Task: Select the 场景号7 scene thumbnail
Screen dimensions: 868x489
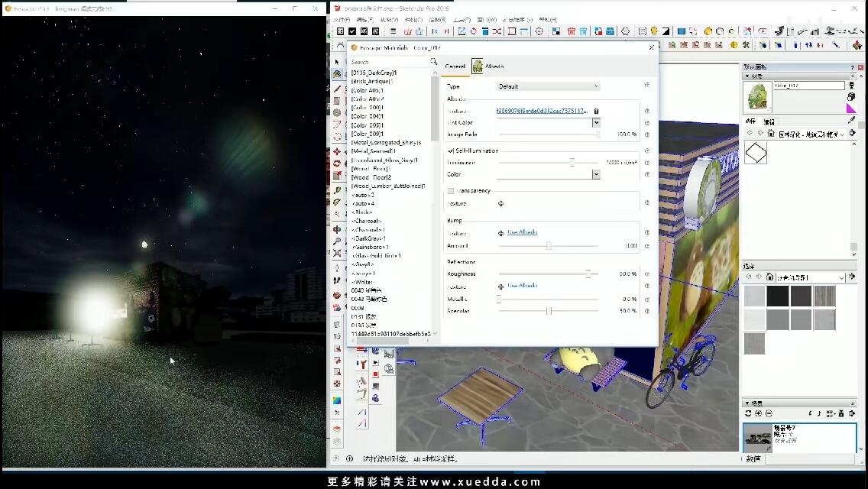Action: pyautogui.click(x=799, y=437)
